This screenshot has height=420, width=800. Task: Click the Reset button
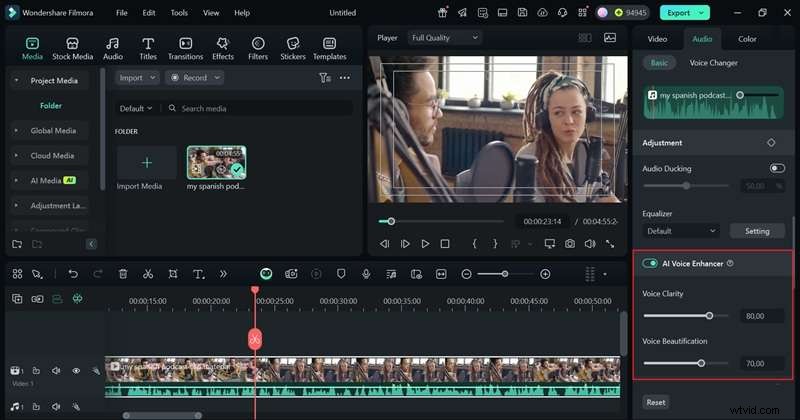click(x=656, y=402)
